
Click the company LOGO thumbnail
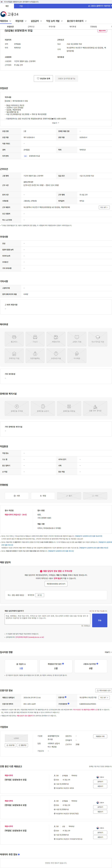pos(16,738)
